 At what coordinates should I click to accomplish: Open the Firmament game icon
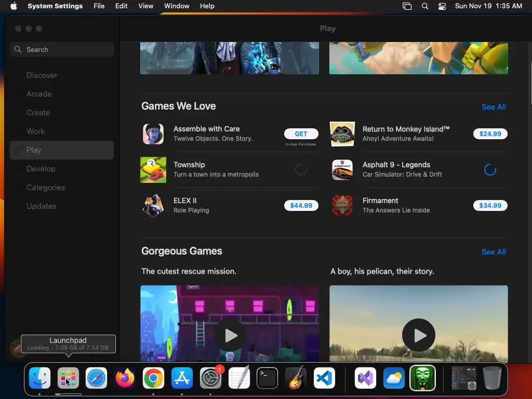342,206
